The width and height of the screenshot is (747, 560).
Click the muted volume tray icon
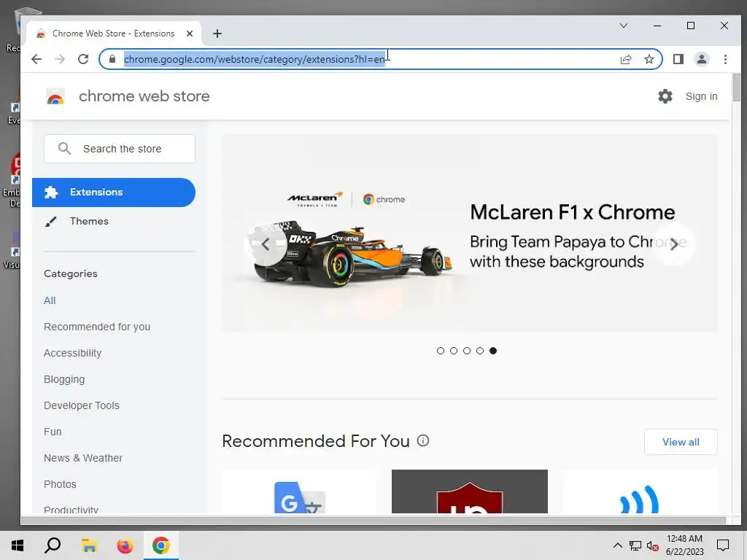click(x=653, y=545)
